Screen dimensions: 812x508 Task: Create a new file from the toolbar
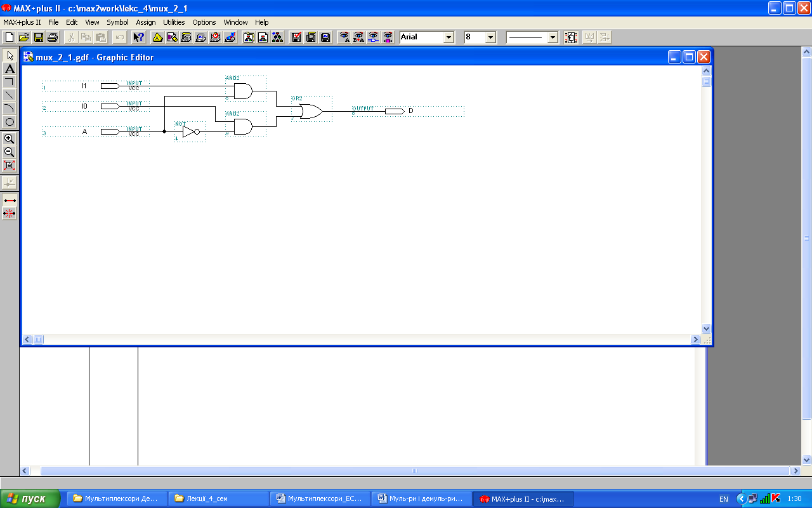[x=10, y=37]
